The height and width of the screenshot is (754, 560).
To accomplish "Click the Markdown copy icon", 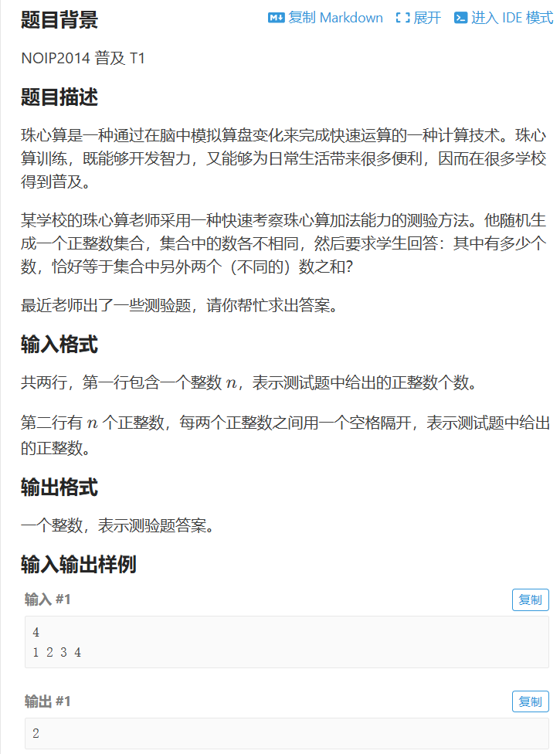I will 276,18.
